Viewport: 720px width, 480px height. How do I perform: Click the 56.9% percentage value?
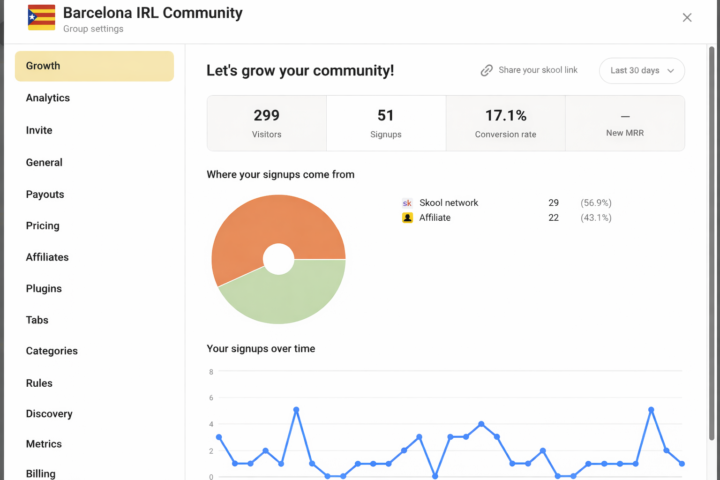click(x=596, y=203)
